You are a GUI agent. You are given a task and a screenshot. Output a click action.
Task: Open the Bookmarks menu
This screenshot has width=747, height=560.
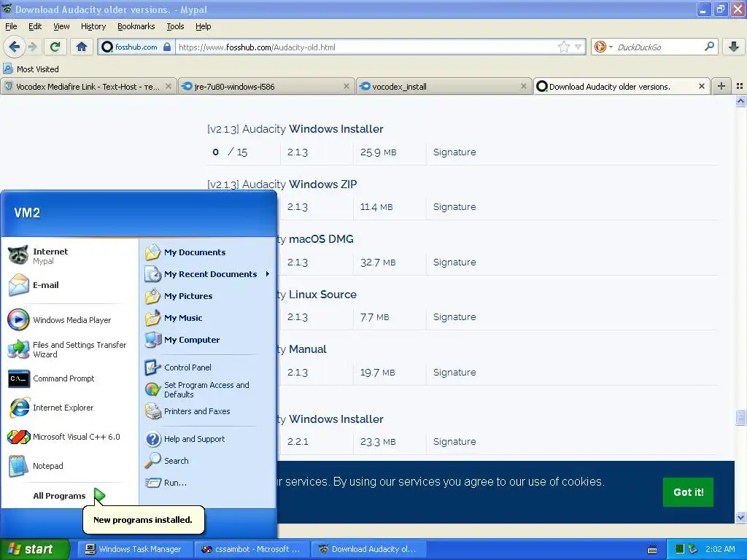(136, 26)
